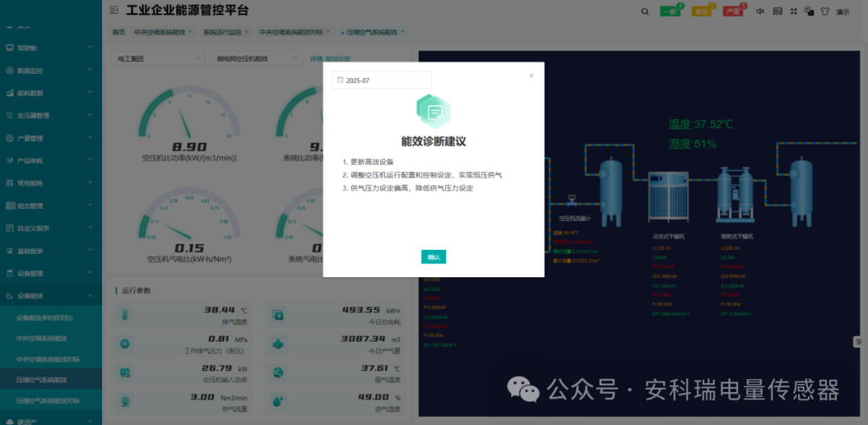Image resolution: width=868 pixels, height=425 pixels.
Task: Close the 系统运行监控 tab
Action: click(247, 31)
